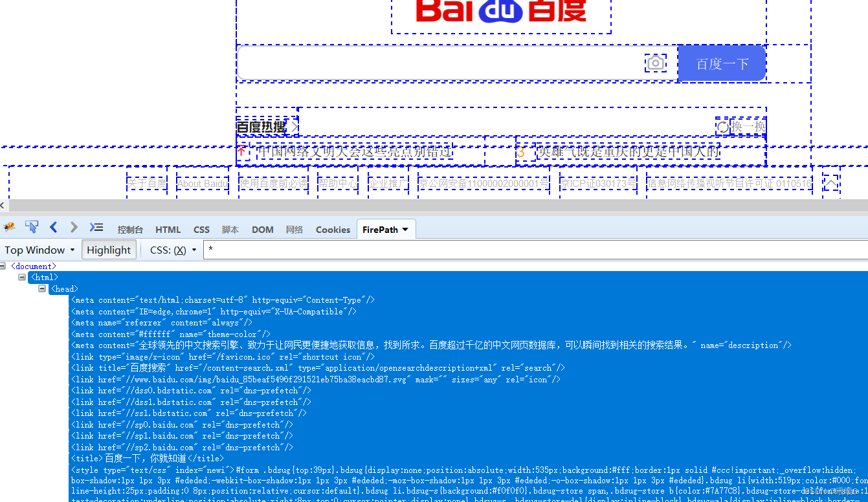Toggle the Highlight button in FirePath
The image size is (868, 502).
pyautogui.click(x=109, y=250)
